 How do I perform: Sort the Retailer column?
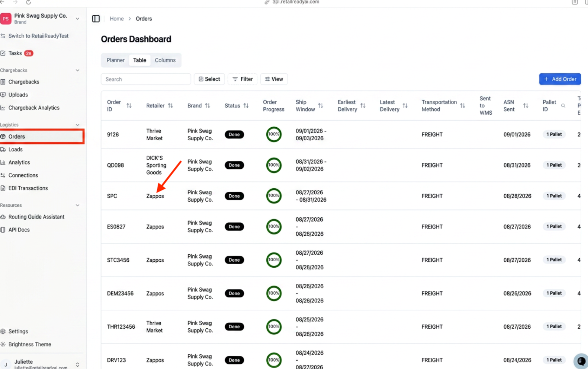click(x=171, y=106)
